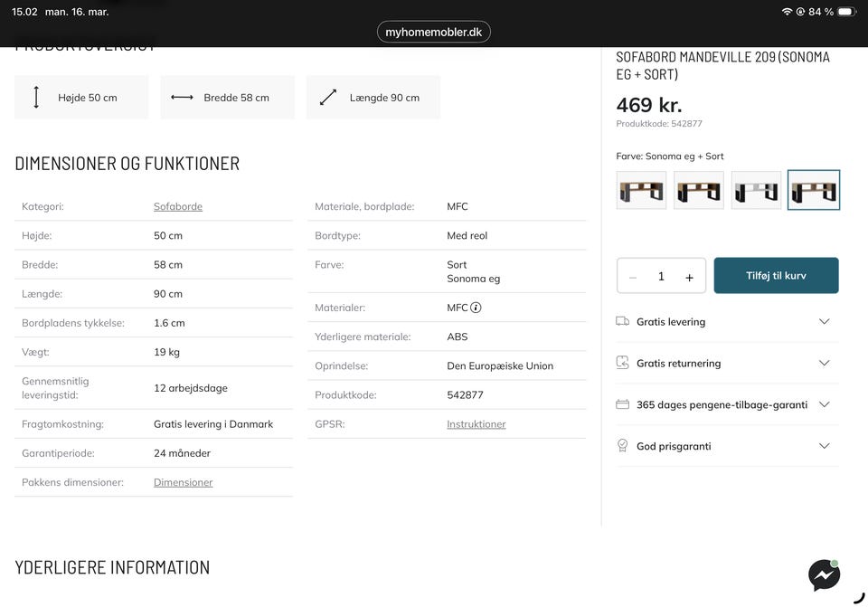Click the Gratis returnering return icon
The image size is (868, 607).
(622, 363)
